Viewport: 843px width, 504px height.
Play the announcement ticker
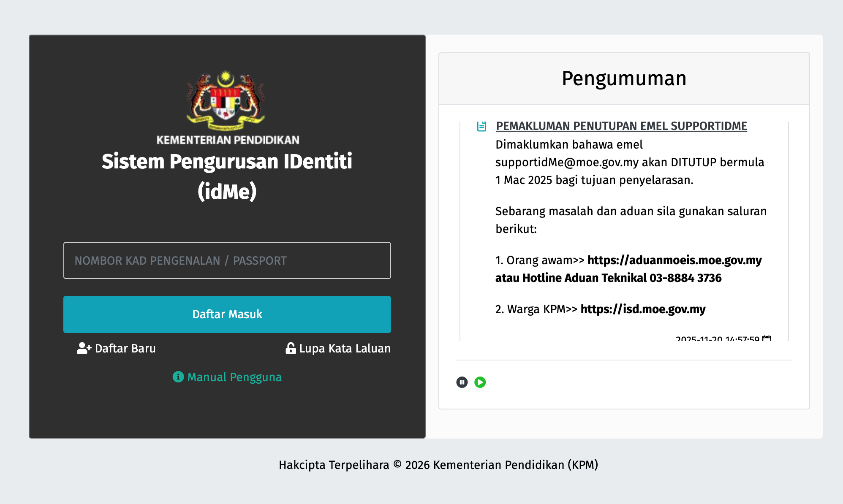480,382
